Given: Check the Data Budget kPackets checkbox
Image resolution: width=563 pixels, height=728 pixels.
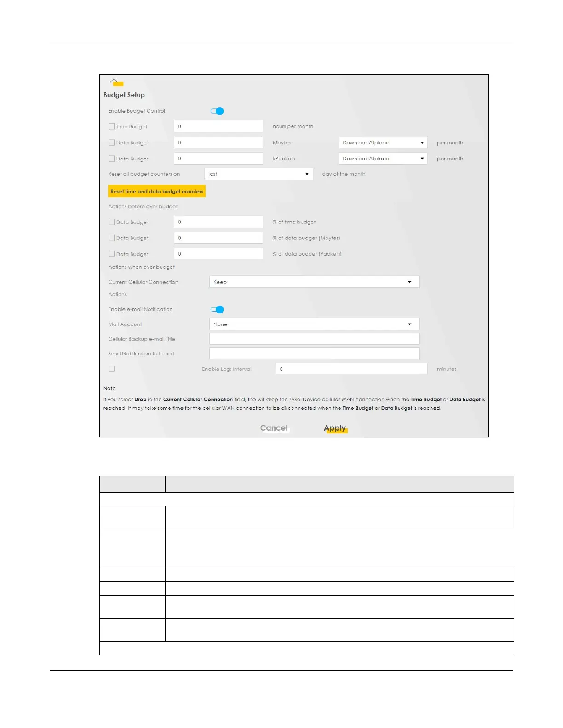Looking at the screenshot, I should 111,159.
